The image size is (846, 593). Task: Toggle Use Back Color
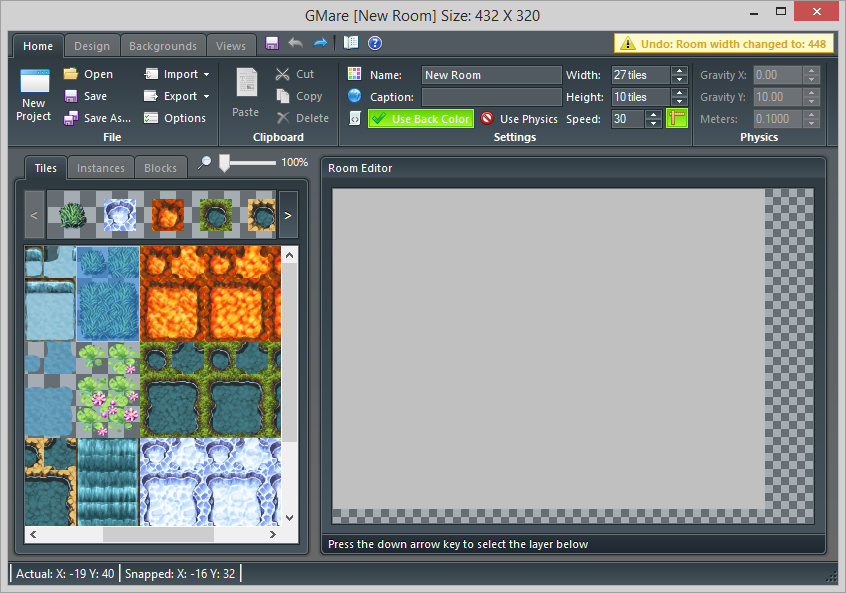421,119
